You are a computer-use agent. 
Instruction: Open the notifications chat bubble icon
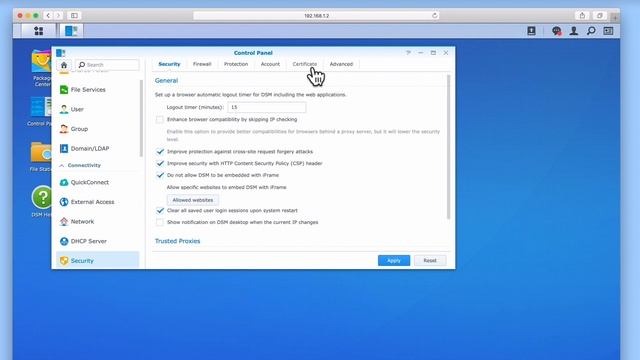tap(556, 31)
